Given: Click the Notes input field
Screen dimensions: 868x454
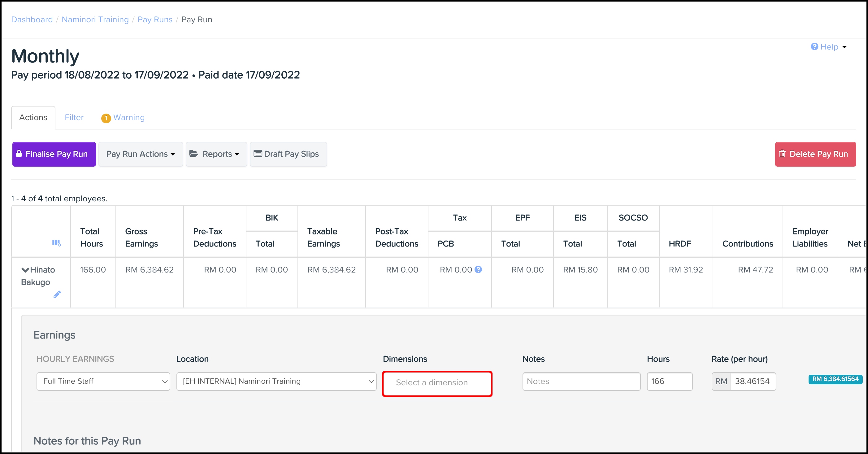Looking at the screenshot, I should point(581,381).
